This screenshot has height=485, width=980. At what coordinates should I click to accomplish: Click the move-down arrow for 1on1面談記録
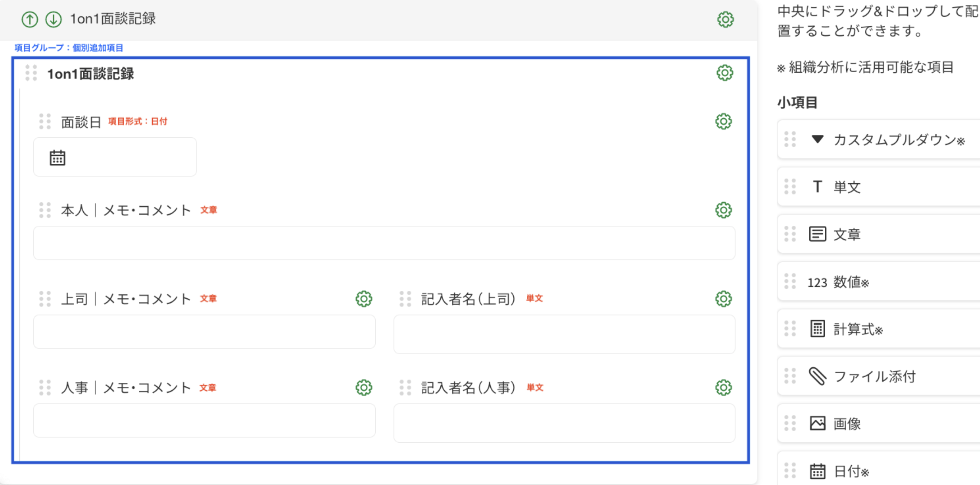click(54, 19)
